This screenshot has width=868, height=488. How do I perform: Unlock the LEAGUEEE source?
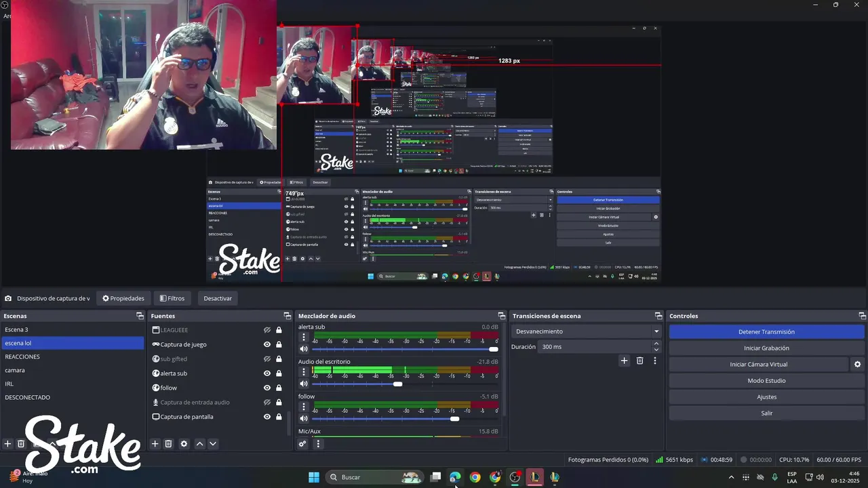tap(279, 330)
